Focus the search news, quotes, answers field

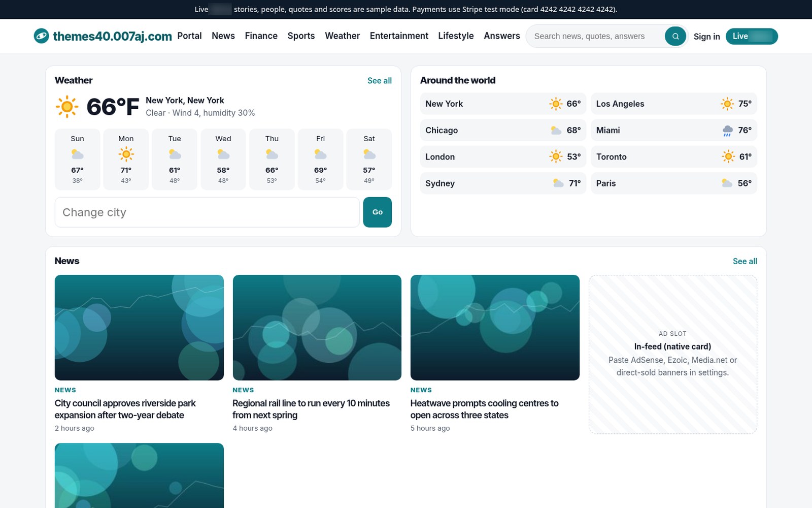[596, 36]
